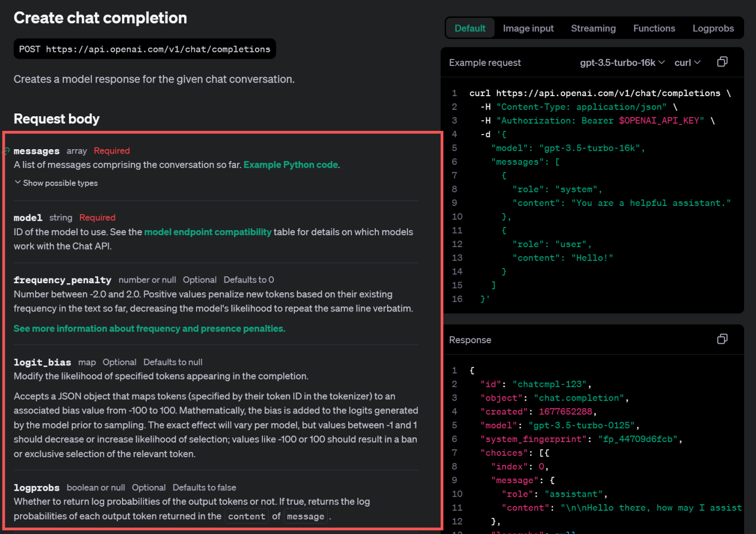This screenshot has width=756, height=534.
Task: Click the "chat.completion" object value
Action: coord(579,398)
